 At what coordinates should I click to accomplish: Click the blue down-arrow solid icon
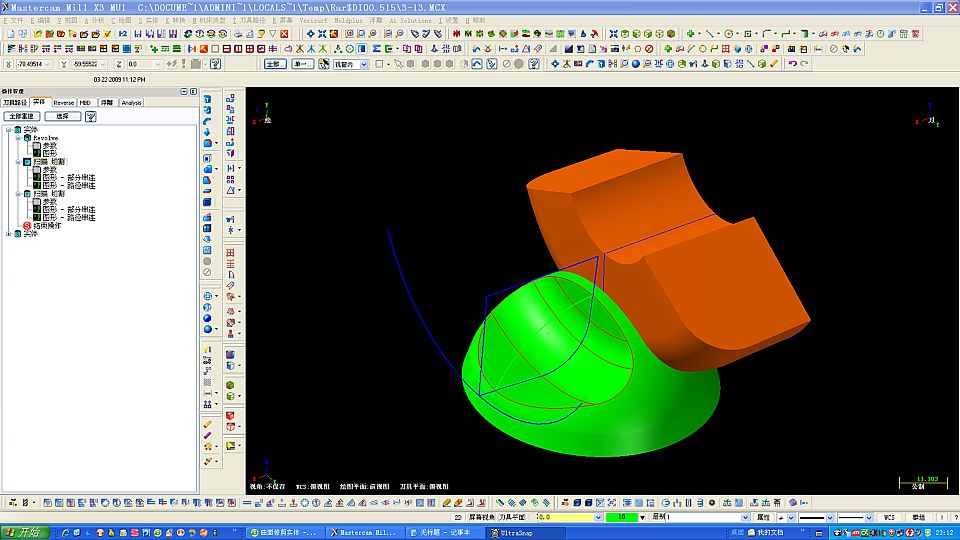click(208, 132)
